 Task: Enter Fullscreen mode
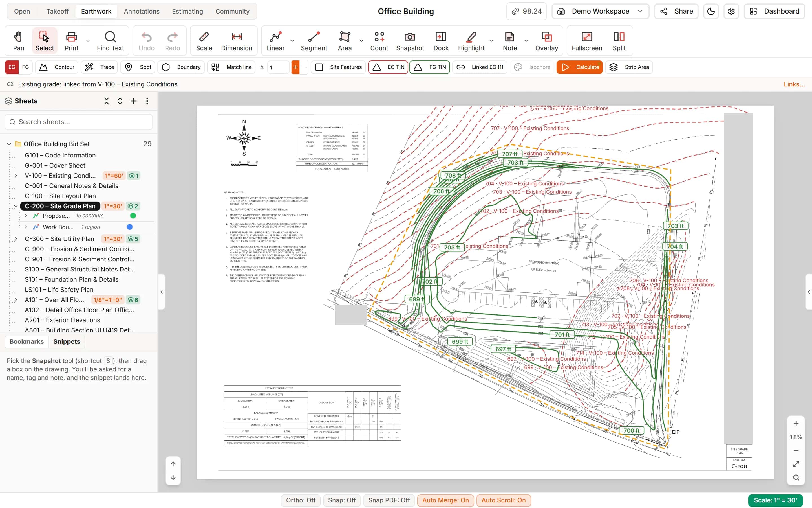pos(587,41)
